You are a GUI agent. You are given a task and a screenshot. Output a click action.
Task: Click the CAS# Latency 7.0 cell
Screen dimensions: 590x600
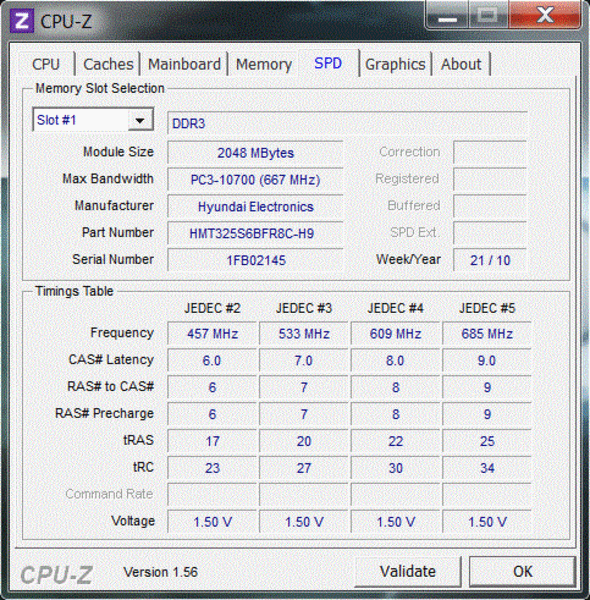point(303,360)
